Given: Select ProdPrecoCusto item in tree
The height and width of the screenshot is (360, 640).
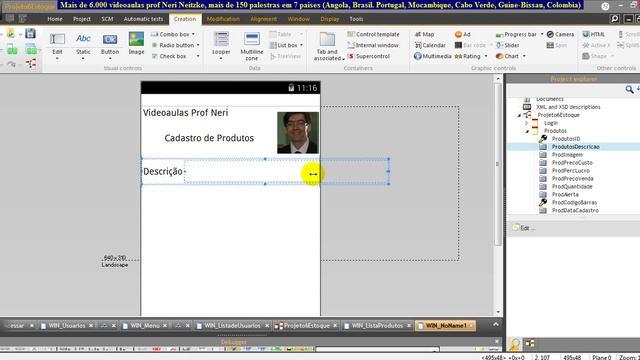Looking at the screenshot, I should coord(572,162).
